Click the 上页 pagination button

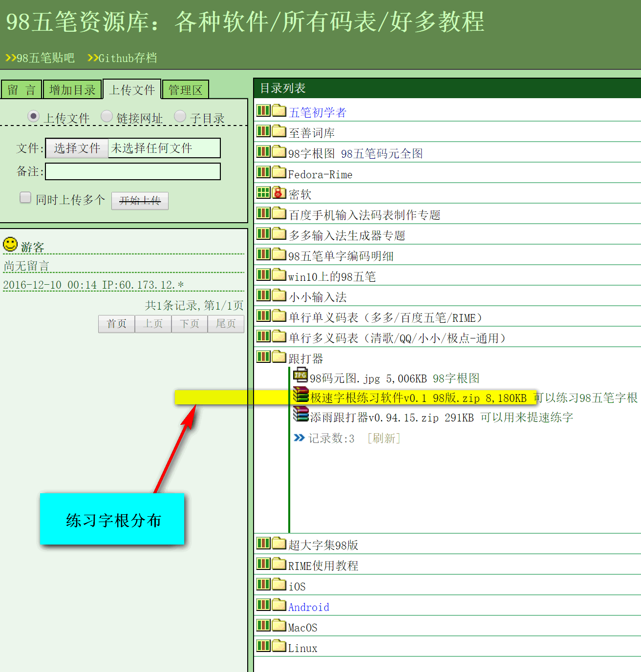click(153, 324)
